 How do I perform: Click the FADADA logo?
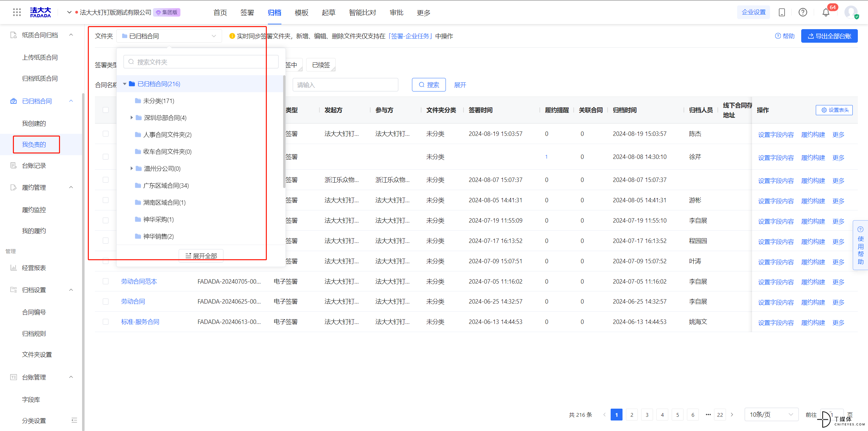point(40,13)
